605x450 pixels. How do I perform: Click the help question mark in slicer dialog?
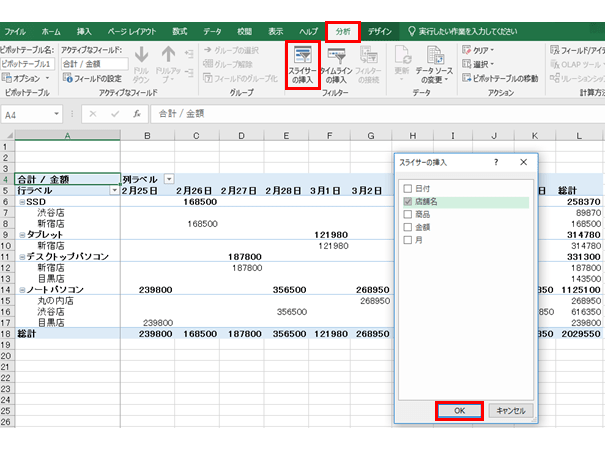click(x=496, y=161)
